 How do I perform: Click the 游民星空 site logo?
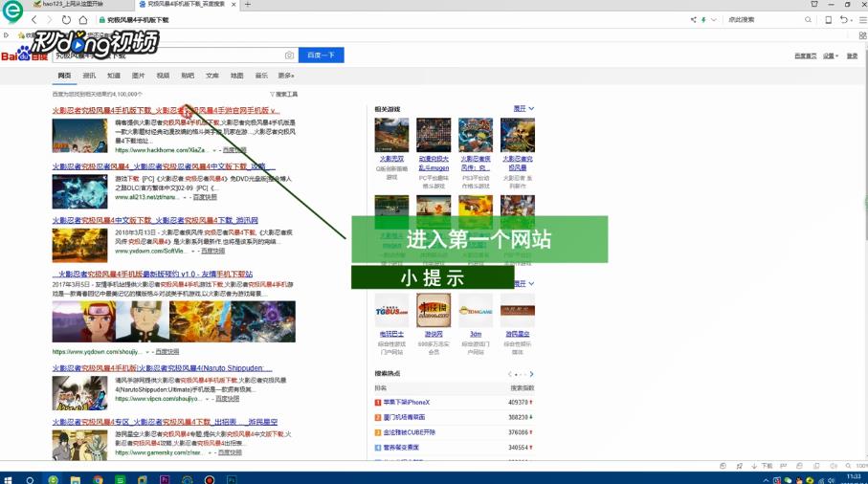[518, 310]
